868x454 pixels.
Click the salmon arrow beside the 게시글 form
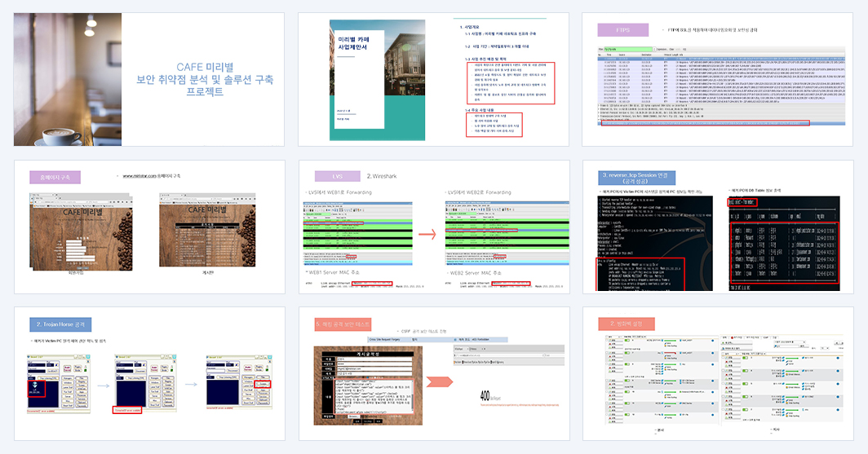click(439, 381)
